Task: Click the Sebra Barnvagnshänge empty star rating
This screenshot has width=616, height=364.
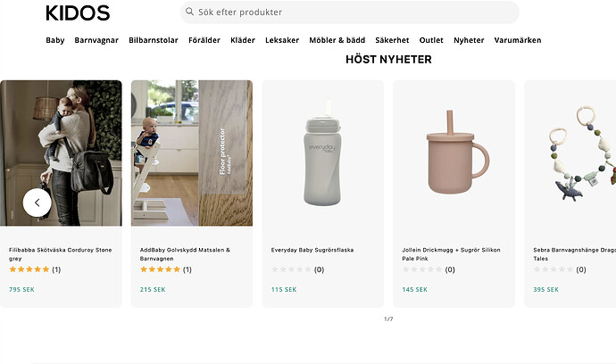Action: 554,269
